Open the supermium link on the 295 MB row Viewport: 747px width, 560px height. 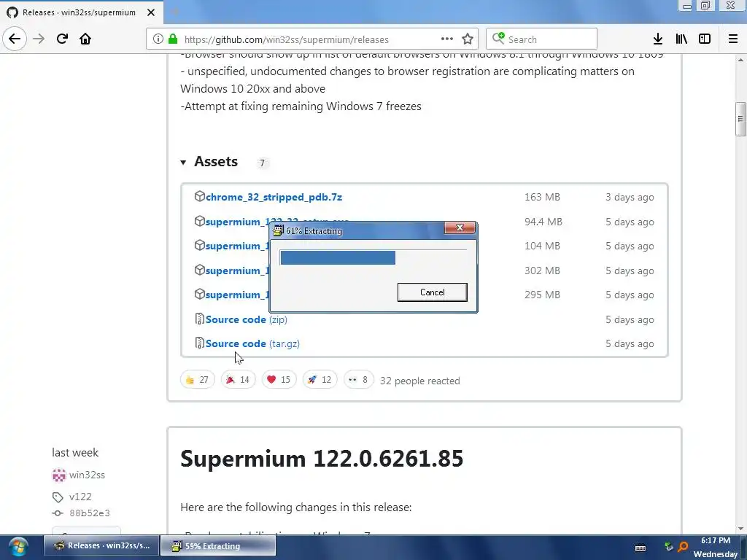[x=237, y=295]
